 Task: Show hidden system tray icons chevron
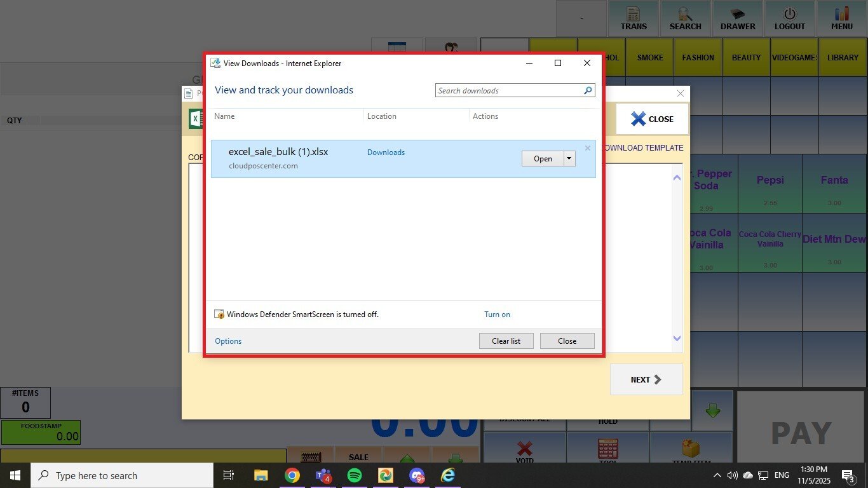(x=717, y=475)
